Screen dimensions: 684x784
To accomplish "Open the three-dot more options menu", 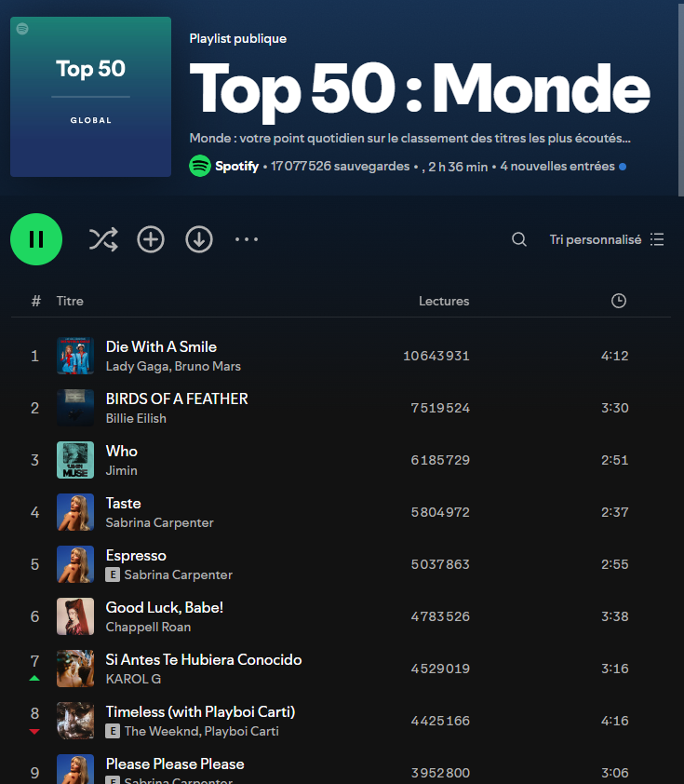I will pyautogui.click(x=247, y=239).
